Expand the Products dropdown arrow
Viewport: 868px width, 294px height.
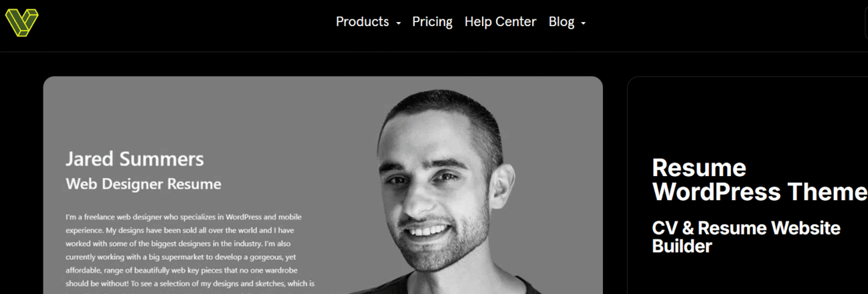click(399, 23)
